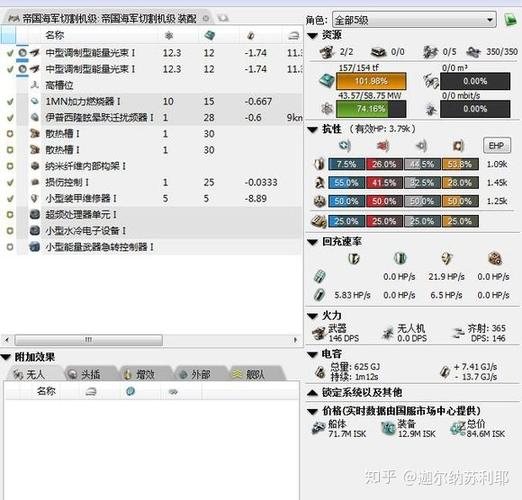This screenshot has height=500, width=522.
Task: Click the drone bandwidth icon beside 0/0 mbit/s
Action: tap(431, 109)
